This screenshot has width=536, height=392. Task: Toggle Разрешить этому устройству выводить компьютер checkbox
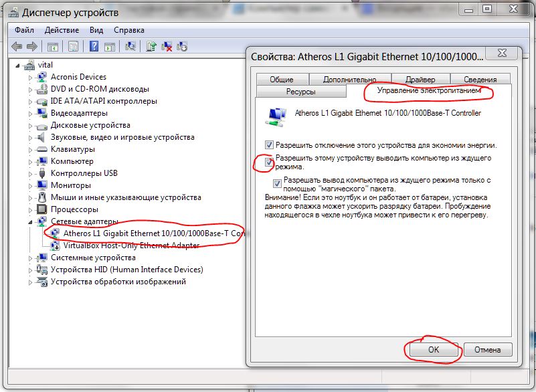(x=269, y=162)
